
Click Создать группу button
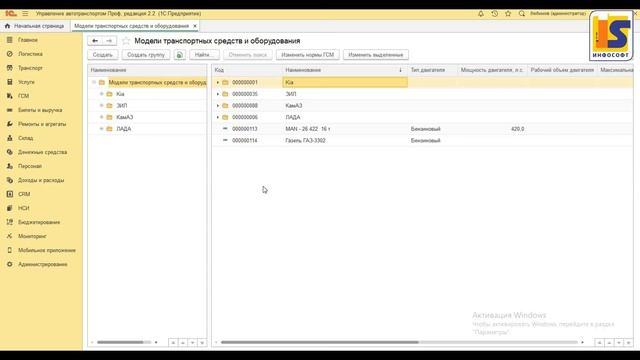click(146, 55)
